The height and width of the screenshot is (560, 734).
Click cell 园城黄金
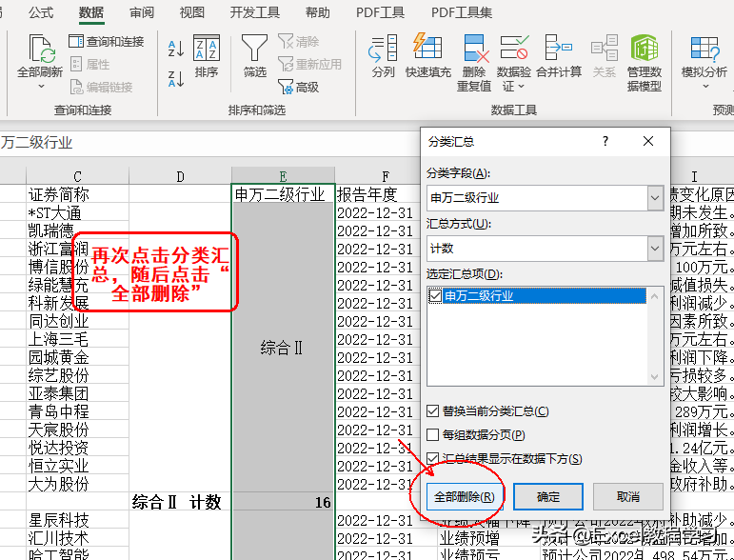pyautogui.click(x=77, y=357)
